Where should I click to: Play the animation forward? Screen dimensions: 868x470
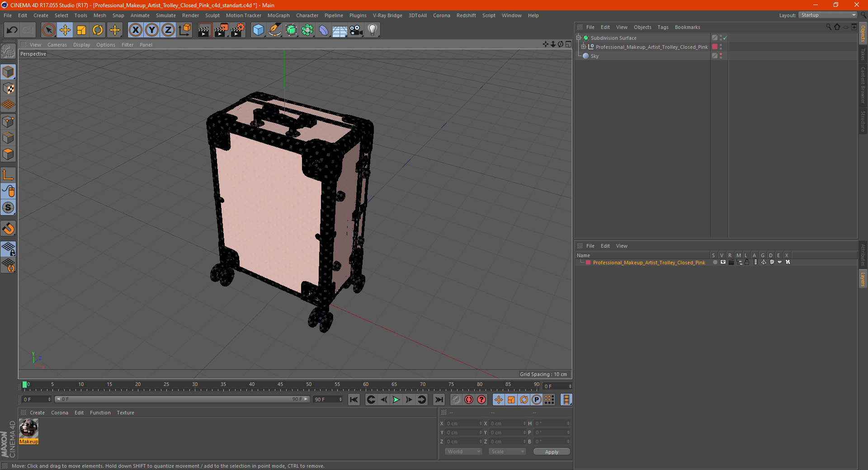[396, 399]
